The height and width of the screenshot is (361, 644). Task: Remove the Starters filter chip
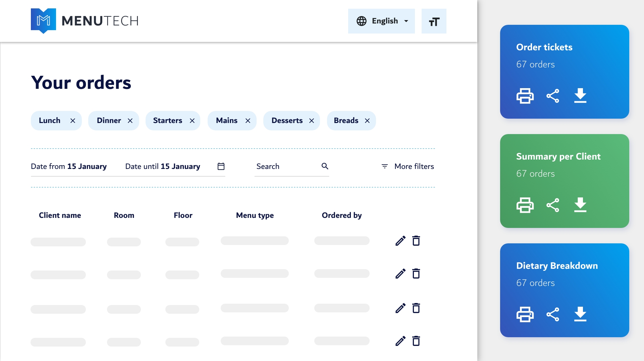(x=192, y=121)
